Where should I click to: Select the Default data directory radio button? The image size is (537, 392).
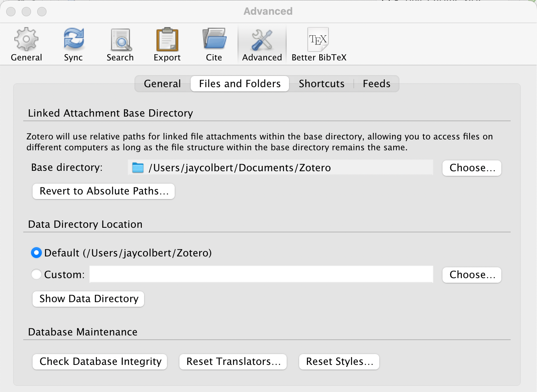point(36,253)
